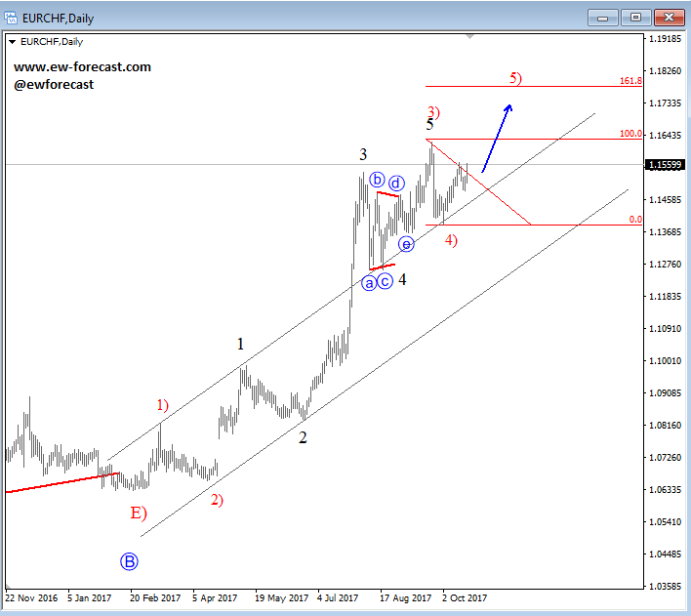Select the circled blue B wave label
The height and width of the screenshot is (616, 691).
(x=130, y=561)
